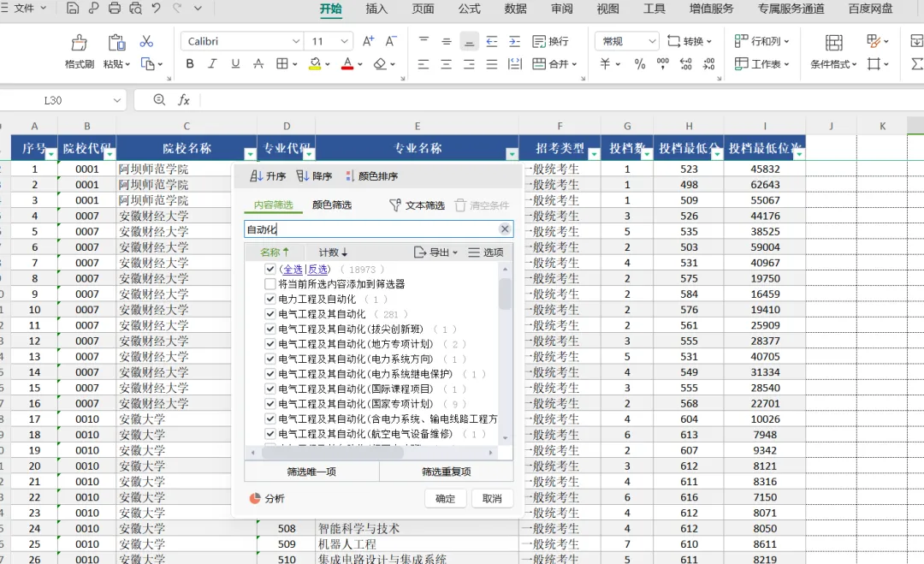Image resolution: width=924 pixels, height=564 pixels.
Task: Open the 文件 file menu
Action: point(24,9)
